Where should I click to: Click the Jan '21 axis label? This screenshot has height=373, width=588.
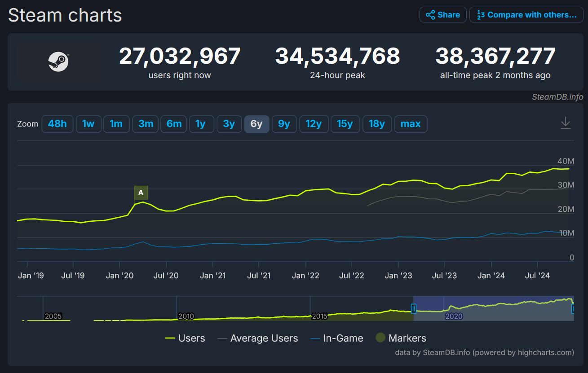tap(212, 276)
